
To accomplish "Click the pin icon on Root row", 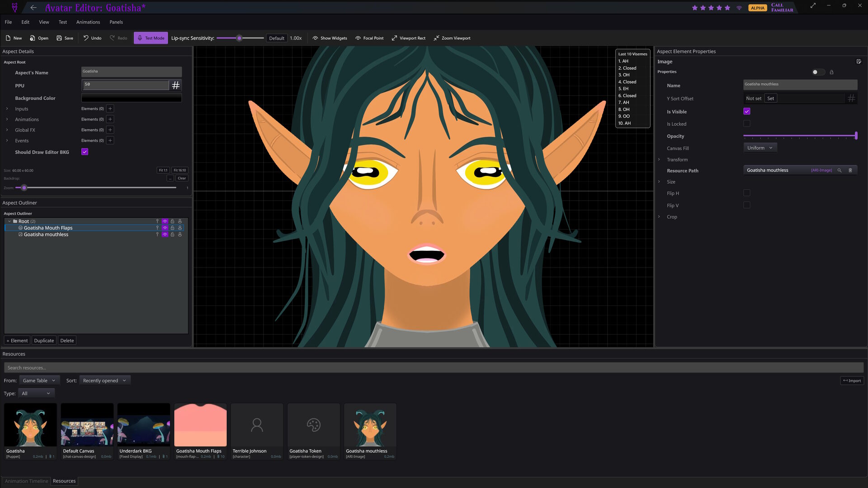I will pyautogui.click(x=157, y=221).
